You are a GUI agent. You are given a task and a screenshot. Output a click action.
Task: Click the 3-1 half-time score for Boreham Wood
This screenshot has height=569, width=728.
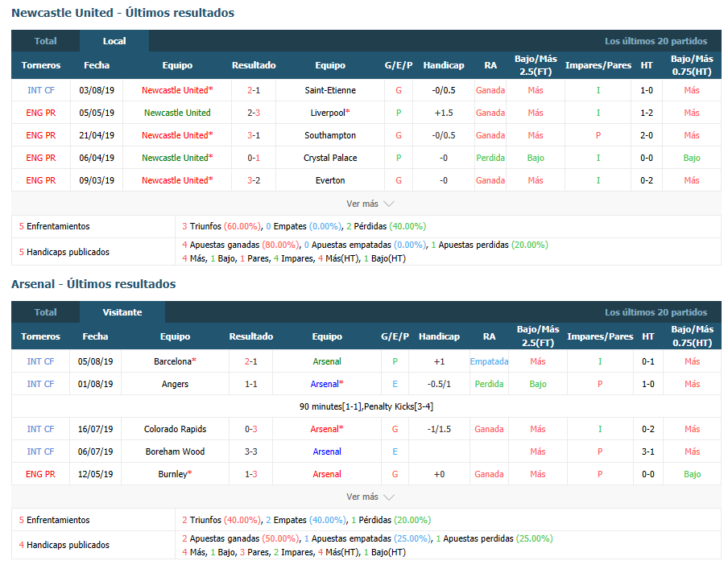tap(648, 451)
